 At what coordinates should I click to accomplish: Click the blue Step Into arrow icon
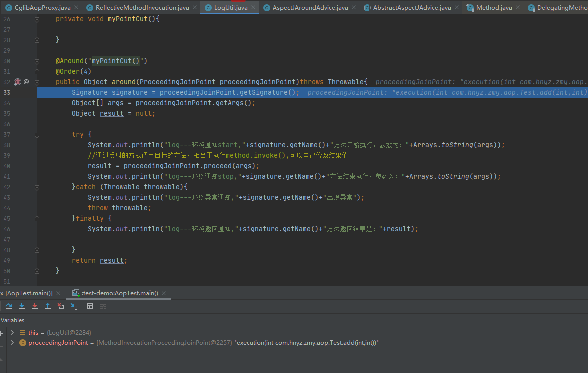tap(22, 306)
